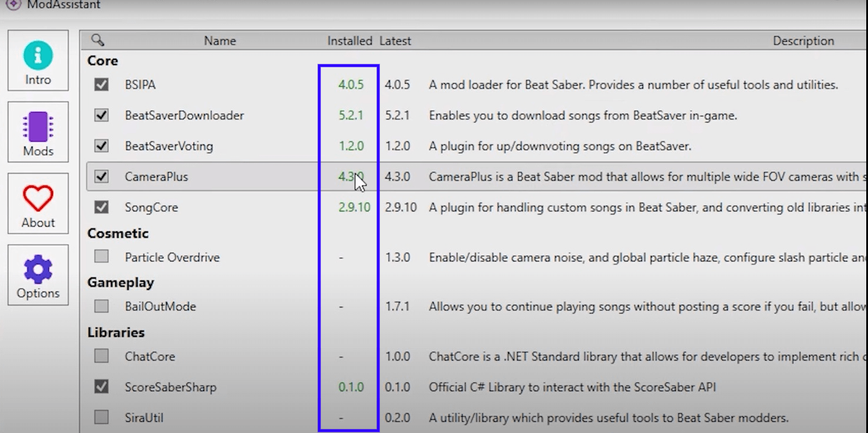The image size is (868, 433).
Task: Click the BeatSaverVoting description text
Action: click(560, 146)
